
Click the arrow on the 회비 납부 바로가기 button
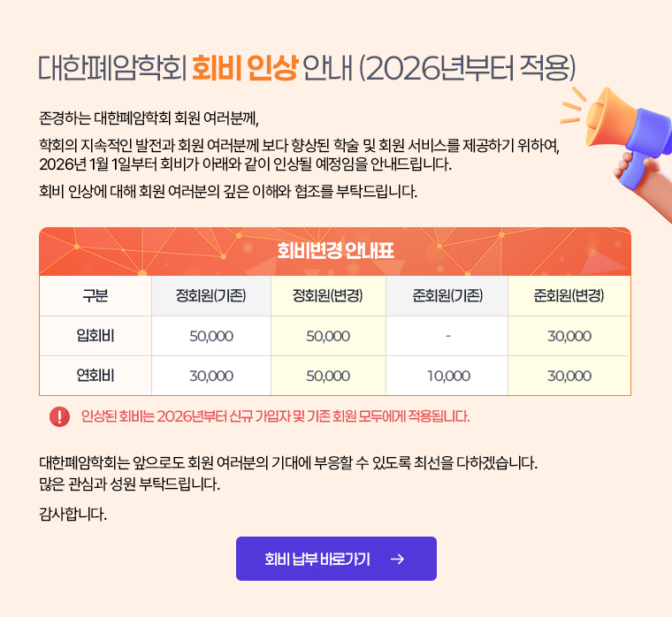point(397,559)
